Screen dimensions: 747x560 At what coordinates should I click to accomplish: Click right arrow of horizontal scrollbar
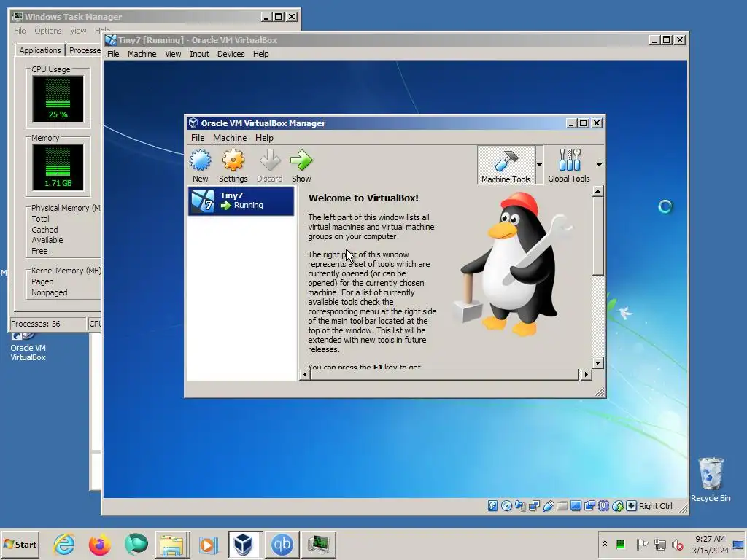click(586, 374)
